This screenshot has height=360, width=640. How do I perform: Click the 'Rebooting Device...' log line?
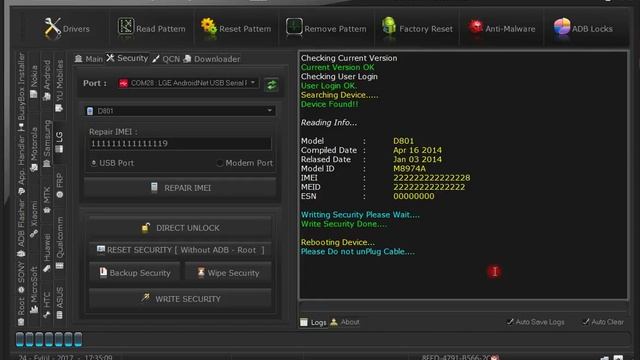point(338,242)
